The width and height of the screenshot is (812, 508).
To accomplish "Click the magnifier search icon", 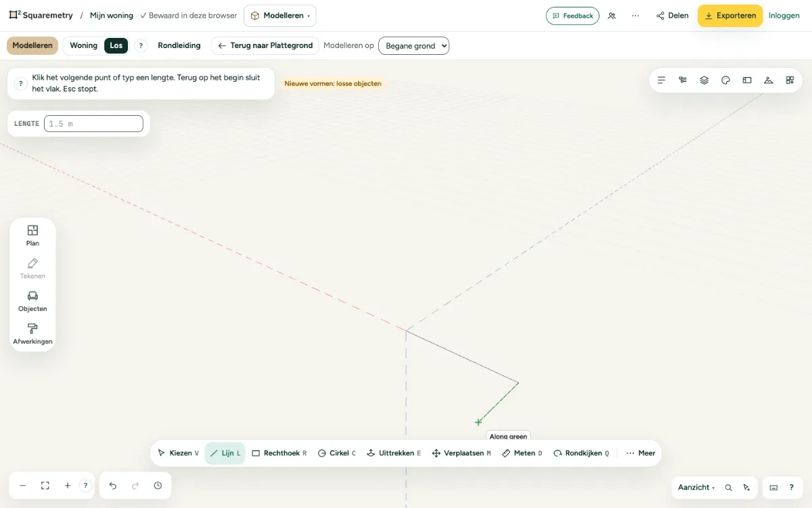I will 728,488.
